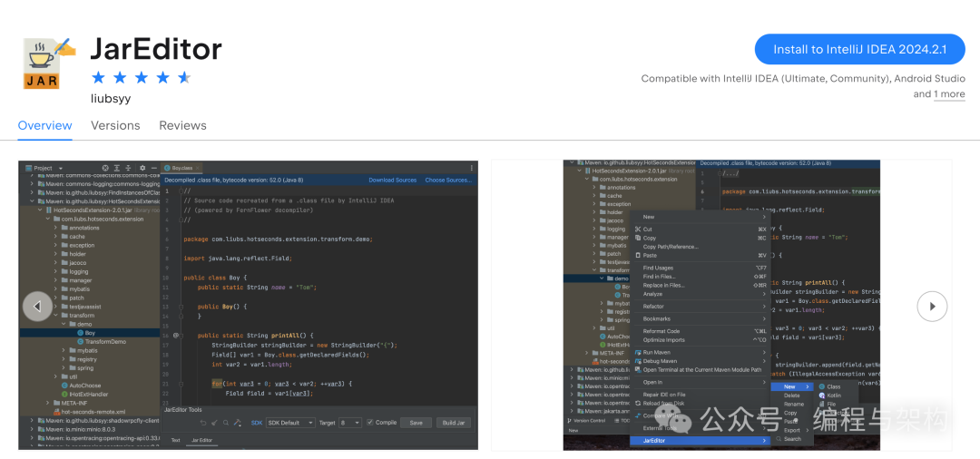This screenshot has width=980, height=459.
Task: Expand the cache folder in the Boy.class screenshot
Action: click(55, 237)
